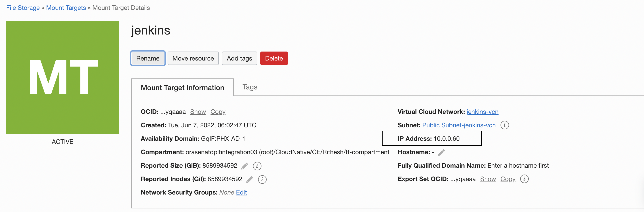
Task: Edit the Hostname using the pencil icon
Action: click(x=442, y=152)
